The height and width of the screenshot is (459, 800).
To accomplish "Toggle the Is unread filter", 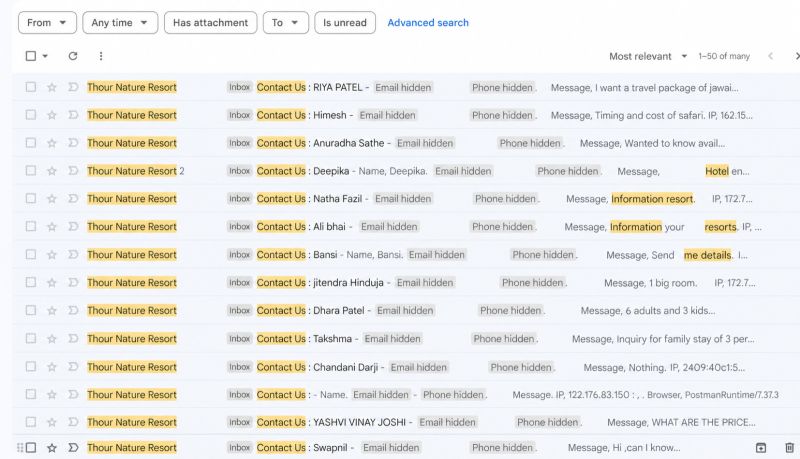I will pos(345,23).
